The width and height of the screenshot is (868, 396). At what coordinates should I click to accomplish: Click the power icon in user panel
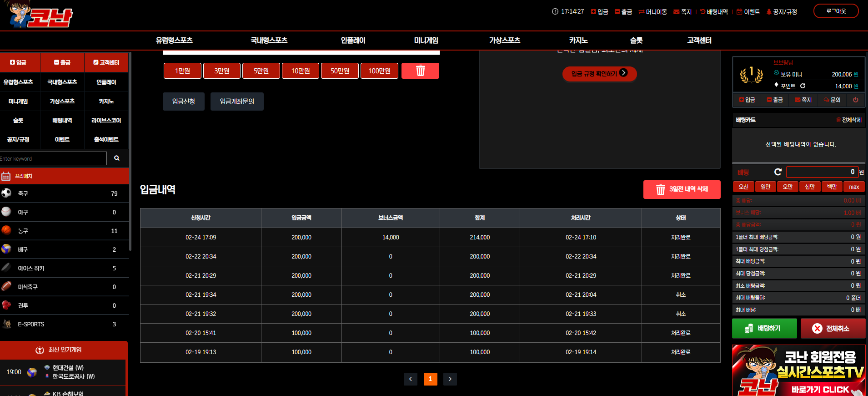point(855,100)
